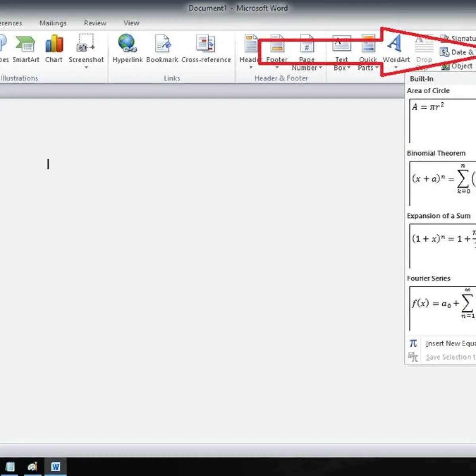Click the Built-In gallery heading
The height and width of the screenshot is (476, 476).
click(422, 79)
